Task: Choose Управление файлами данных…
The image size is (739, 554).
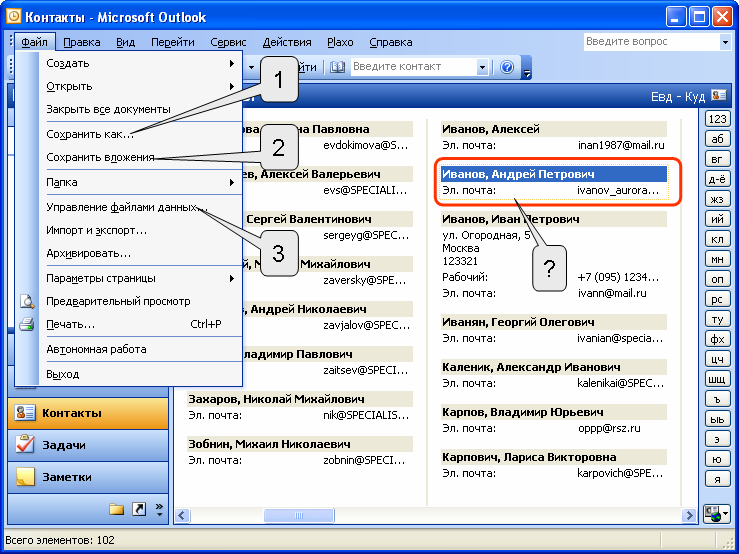Action: click(140, 207)
